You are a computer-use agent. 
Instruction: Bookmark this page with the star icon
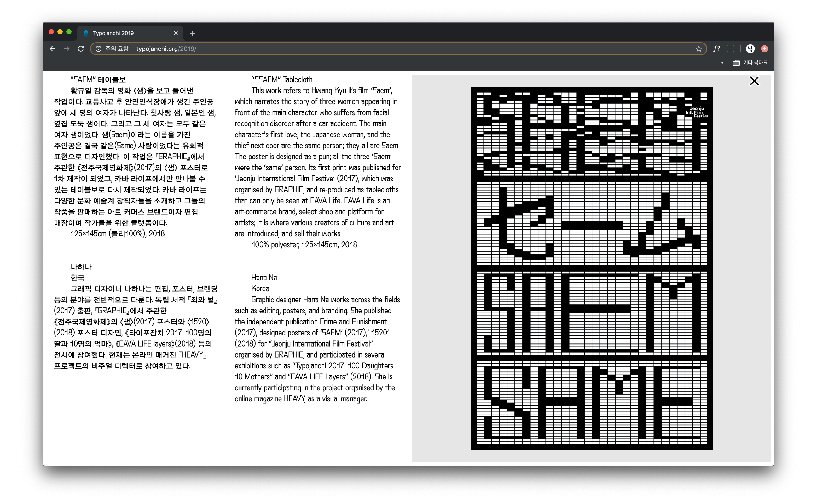pyautogui.click(x=698, y=49)
